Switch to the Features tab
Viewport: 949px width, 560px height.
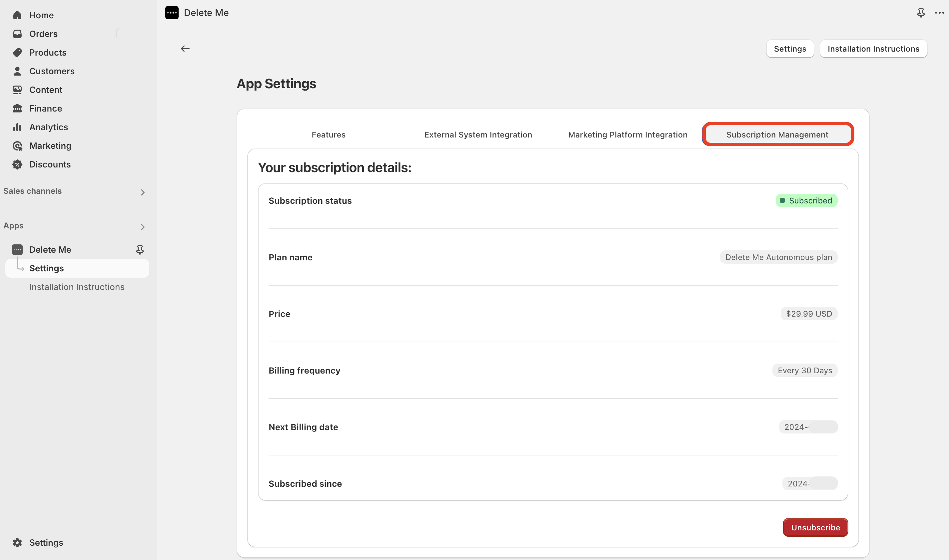click(328, 135)
